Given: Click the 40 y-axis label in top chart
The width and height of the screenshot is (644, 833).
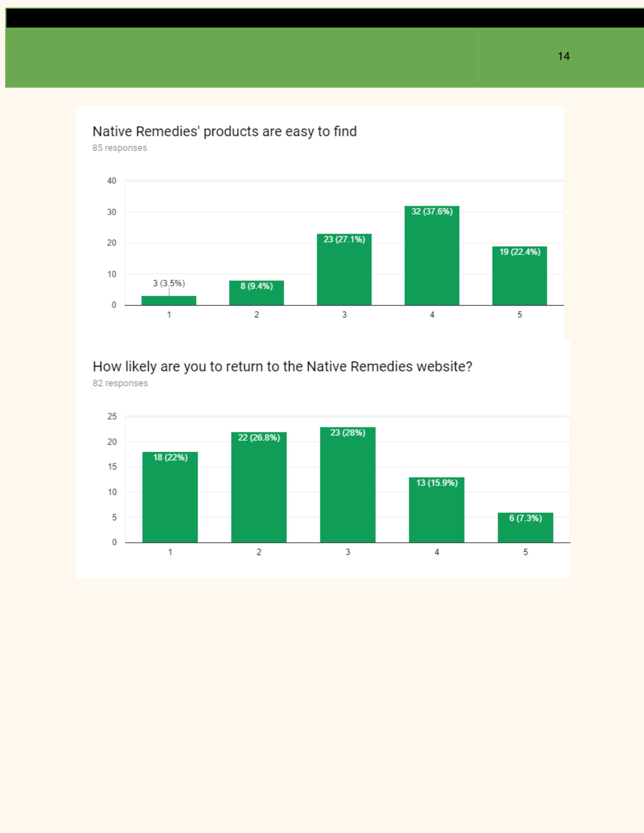Looking at the screenshot, I should click(x=111, y=181).
